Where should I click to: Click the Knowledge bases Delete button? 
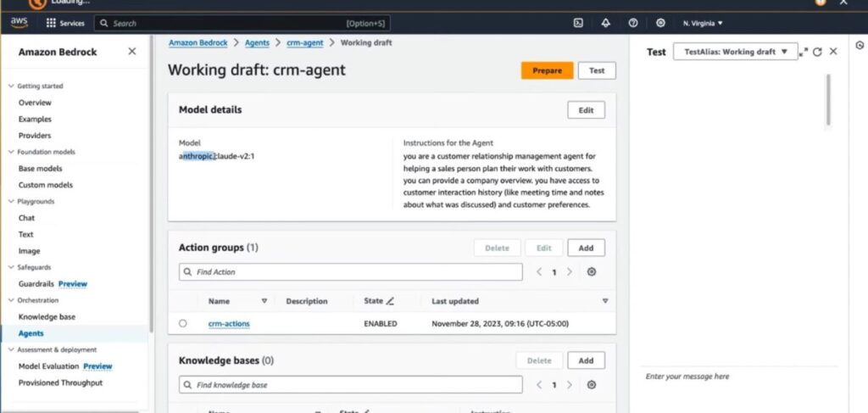coord(539,360)
